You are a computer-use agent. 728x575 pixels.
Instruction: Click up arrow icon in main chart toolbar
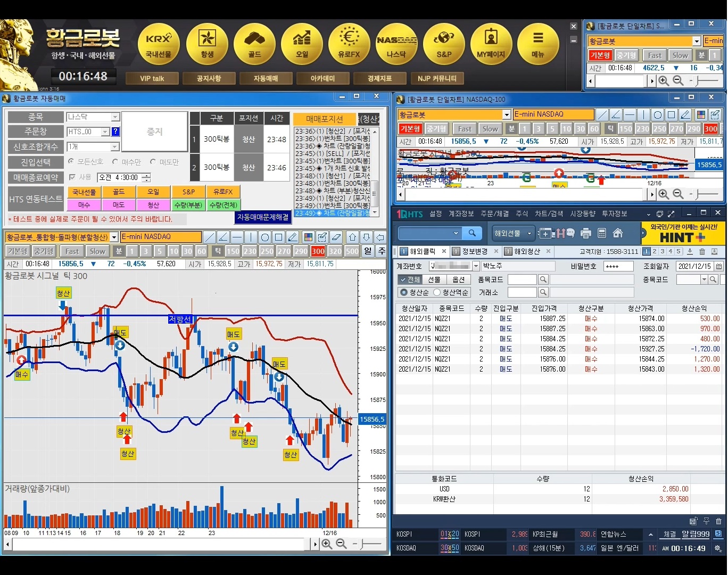pyautogui.click(x=352, y=237)
